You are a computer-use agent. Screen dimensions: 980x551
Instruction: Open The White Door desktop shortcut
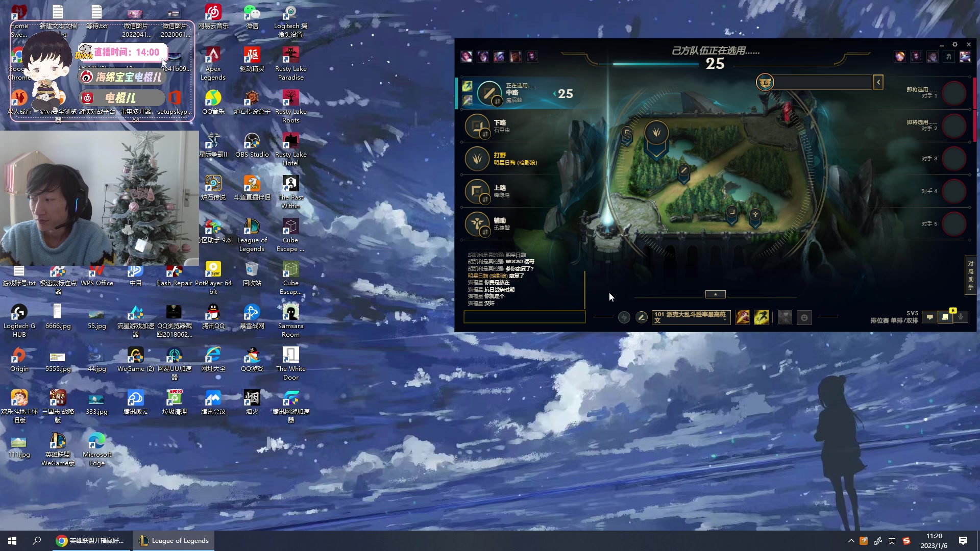pyautogui.click(x=290, y=364)
